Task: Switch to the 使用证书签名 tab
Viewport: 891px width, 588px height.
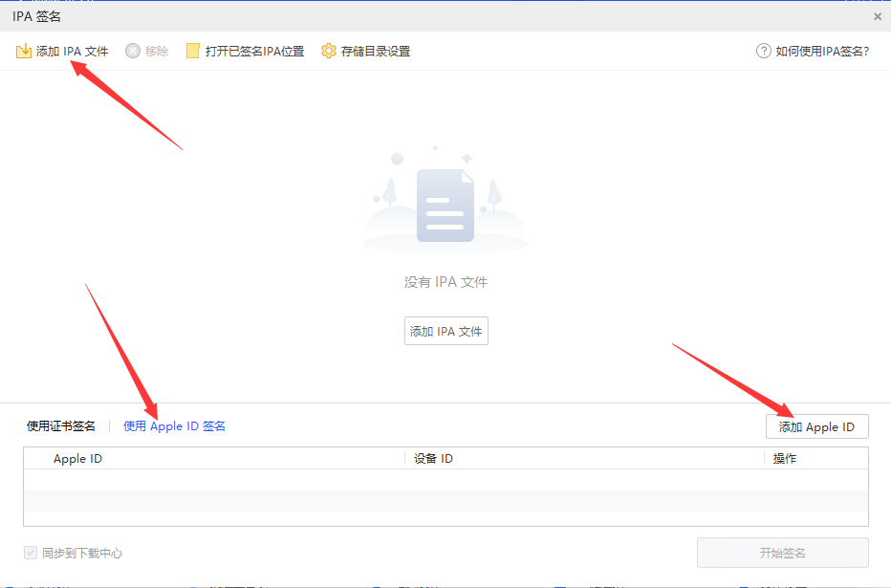Action: [60, 426]
